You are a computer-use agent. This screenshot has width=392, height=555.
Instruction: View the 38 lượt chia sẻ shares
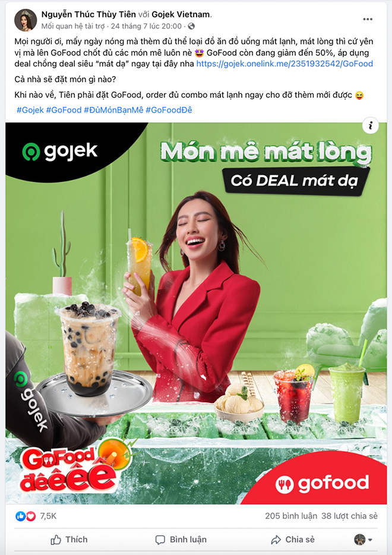[x=349, y=516]
